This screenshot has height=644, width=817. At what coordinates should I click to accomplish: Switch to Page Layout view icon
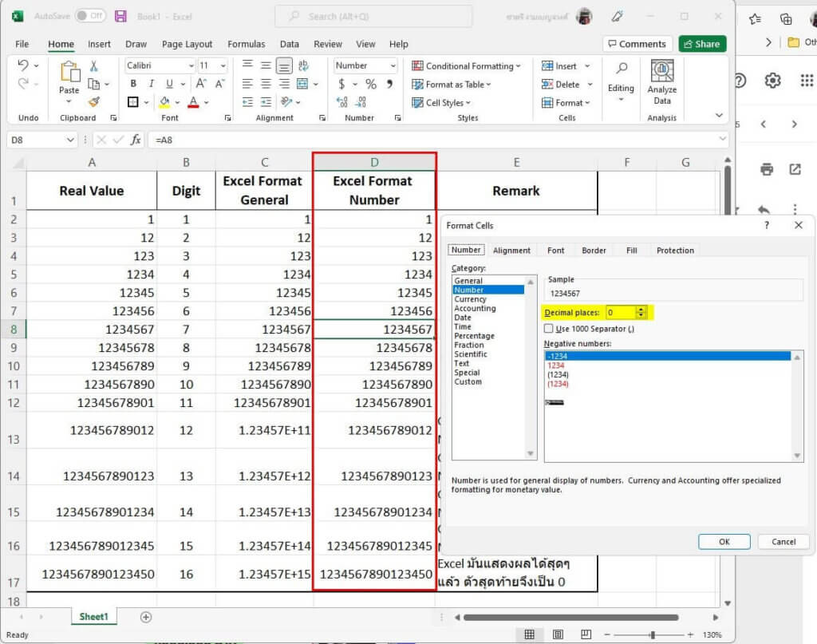click(x=558, y=634)
